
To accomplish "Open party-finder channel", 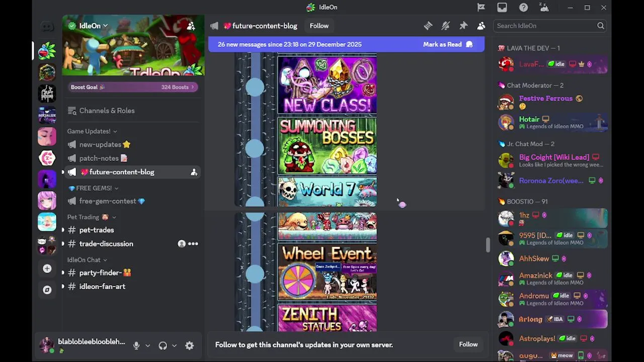I will 133,273.
